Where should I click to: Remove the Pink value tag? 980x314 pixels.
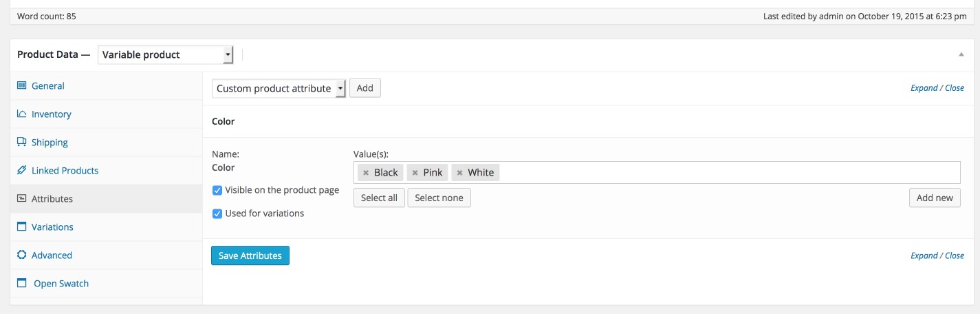[x=415, y=173]
